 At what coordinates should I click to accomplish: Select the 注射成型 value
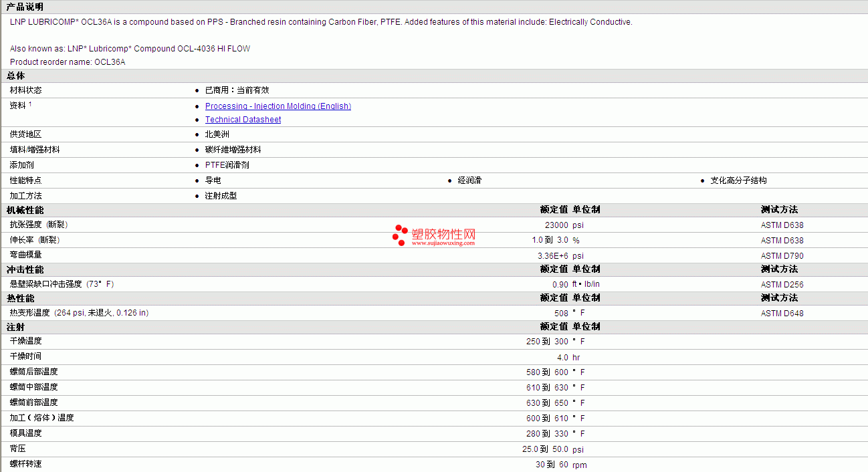click(221, 196)
